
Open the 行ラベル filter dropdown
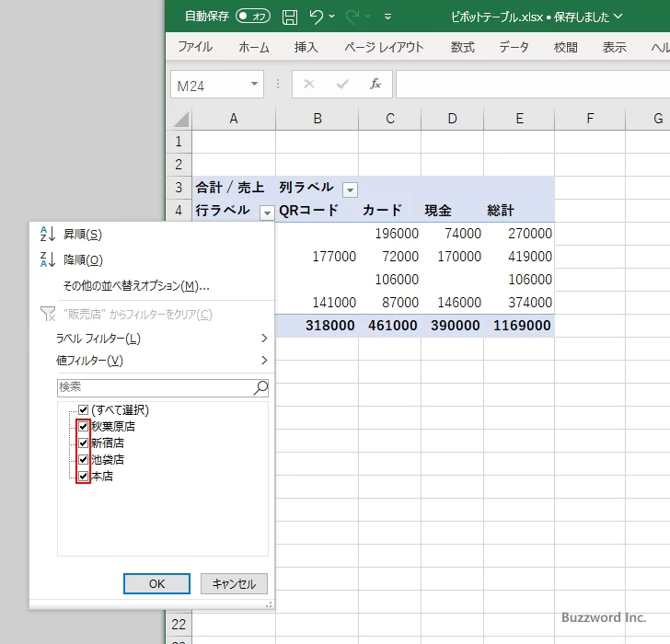[267, 213]
